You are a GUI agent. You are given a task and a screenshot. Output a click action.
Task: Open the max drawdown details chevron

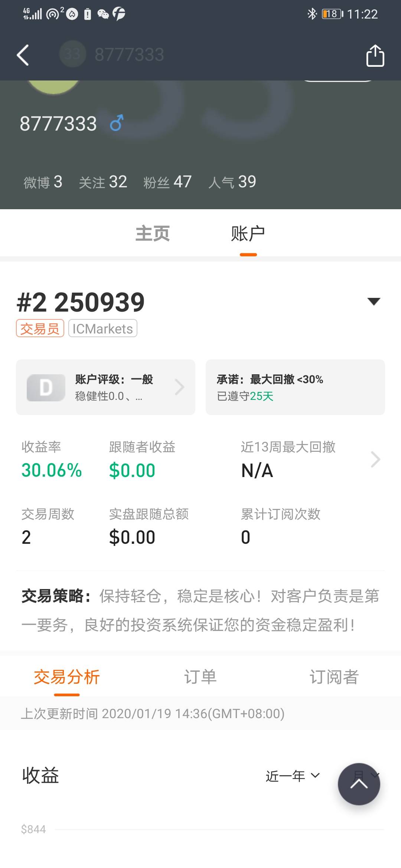coord(375,460)
